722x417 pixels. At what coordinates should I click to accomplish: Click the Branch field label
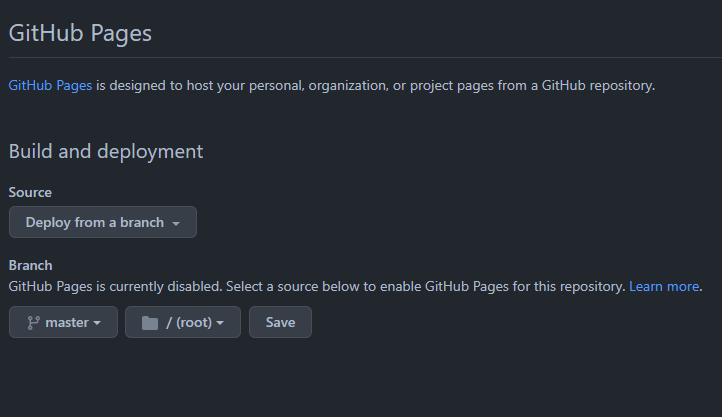coord(30,266)
